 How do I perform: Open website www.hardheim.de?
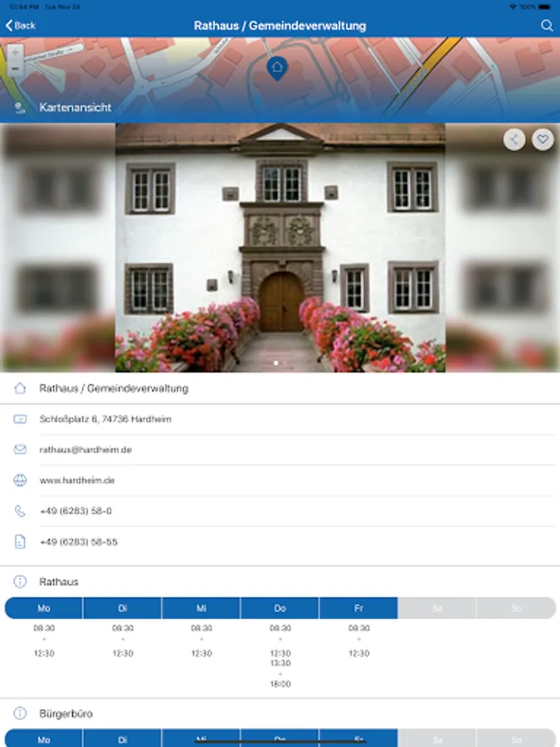click(76, 481)
